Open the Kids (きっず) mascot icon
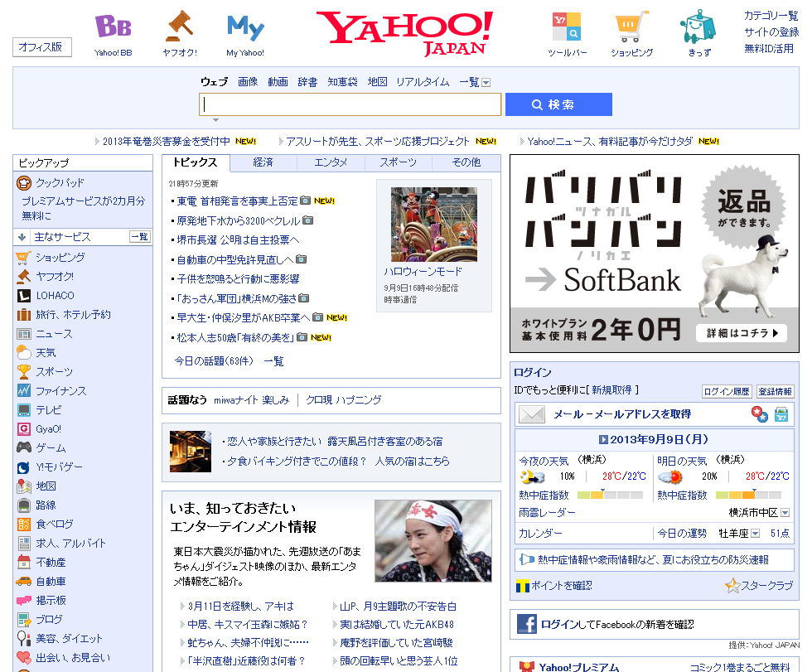The width and height of the screenshot is (812, 672). click(x=699, y=27)
